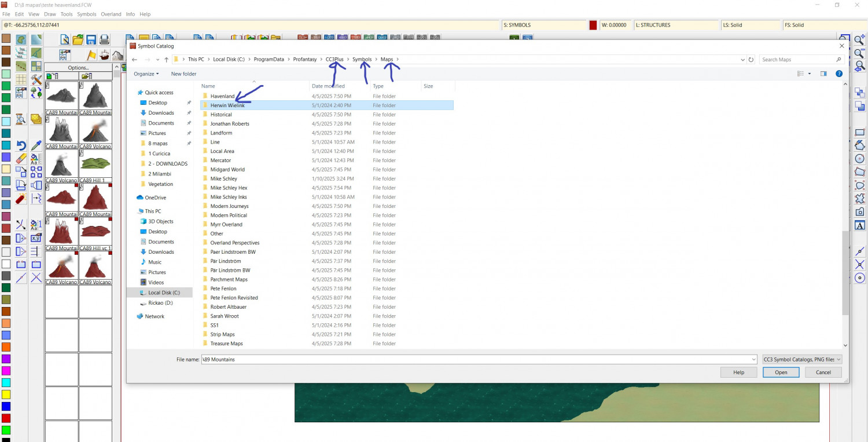The image size is (868, 442).
Task: Refresh the Maps folder listing
Action: coord(751,60)
